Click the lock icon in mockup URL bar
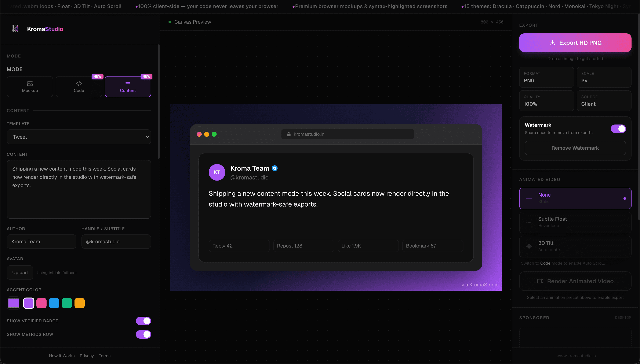This screenshot has width=640, height=364. (x=289, y=134)
